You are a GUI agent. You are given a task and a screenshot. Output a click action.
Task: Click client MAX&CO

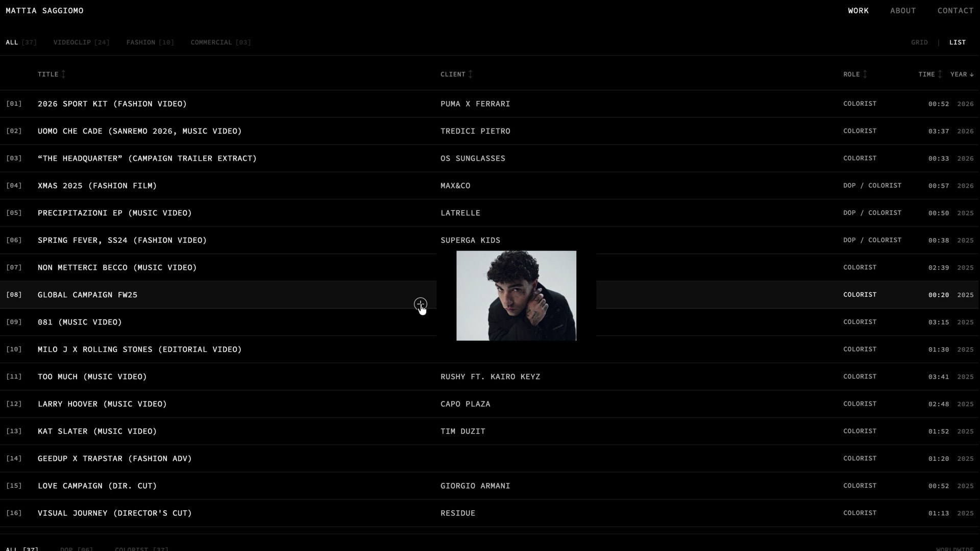point(455,186)
